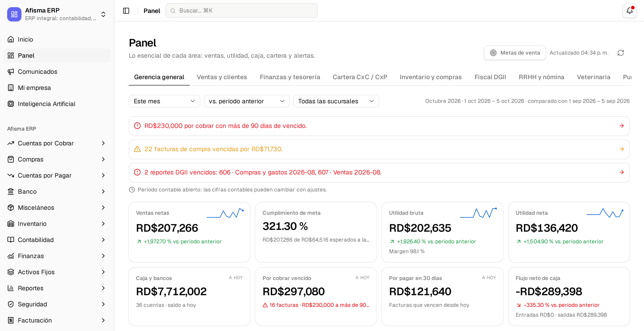The height and width of the screenshot is (331, 644).
Task: Switch to Ventas y clientes tab
Action: coord(222,77)
